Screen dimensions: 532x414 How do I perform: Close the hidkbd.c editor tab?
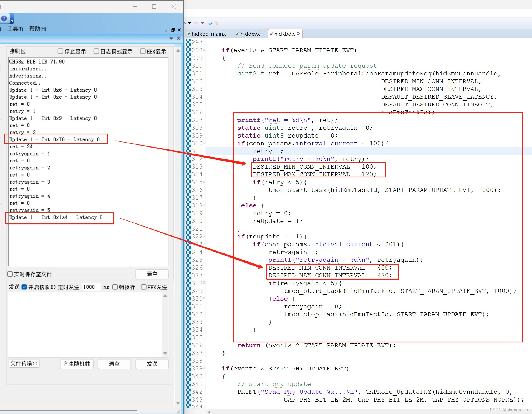tap(299, 34)
